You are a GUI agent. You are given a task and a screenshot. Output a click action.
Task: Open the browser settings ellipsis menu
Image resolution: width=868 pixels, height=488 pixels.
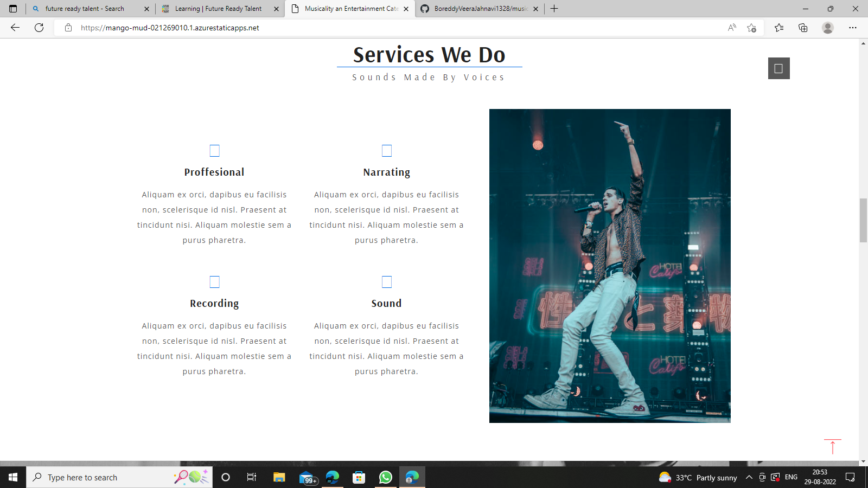[853, 28]
